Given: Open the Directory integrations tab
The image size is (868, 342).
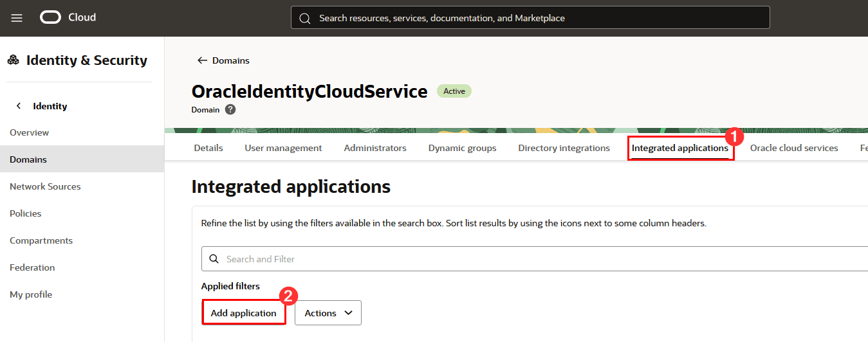Looking at the screenshot, I should pos(564,148).
